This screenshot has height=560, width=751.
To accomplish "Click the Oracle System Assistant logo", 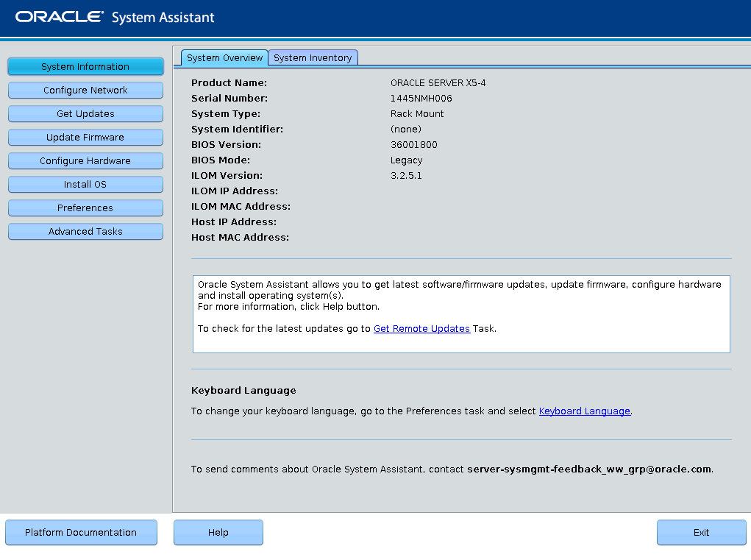I will (x=115, y=17).
